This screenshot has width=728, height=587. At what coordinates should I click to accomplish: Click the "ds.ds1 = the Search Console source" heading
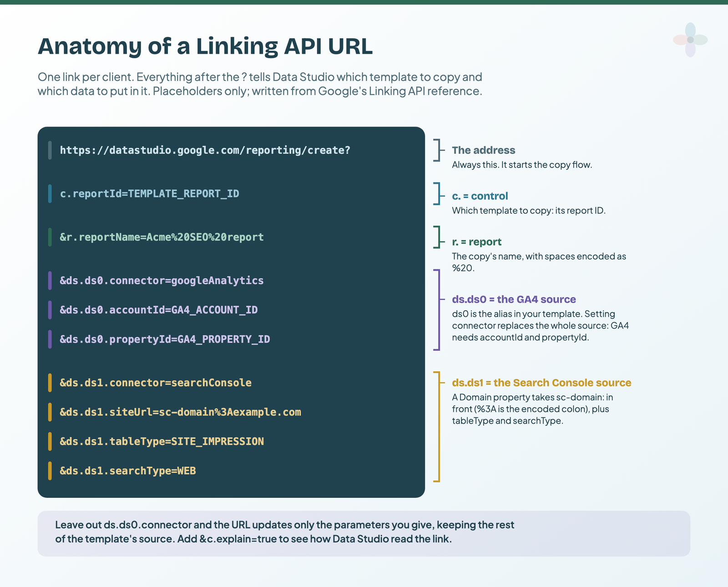(541, 383)
